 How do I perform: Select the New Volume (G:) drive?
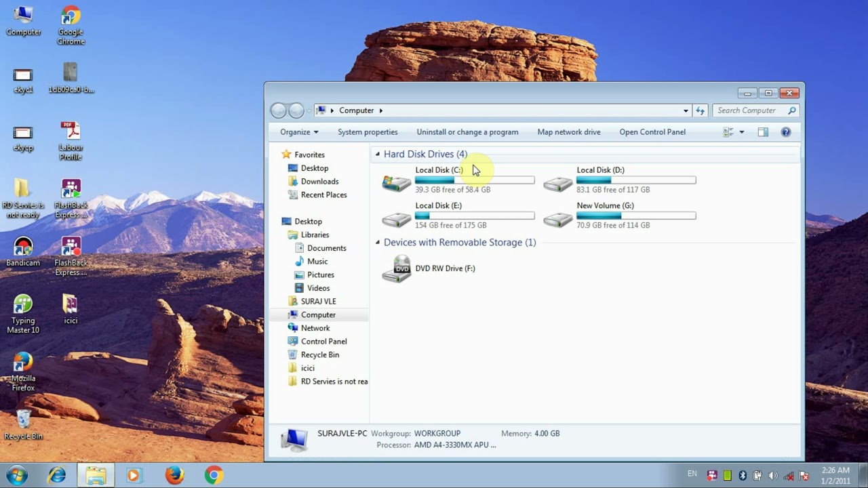click(x=620, y=215)
